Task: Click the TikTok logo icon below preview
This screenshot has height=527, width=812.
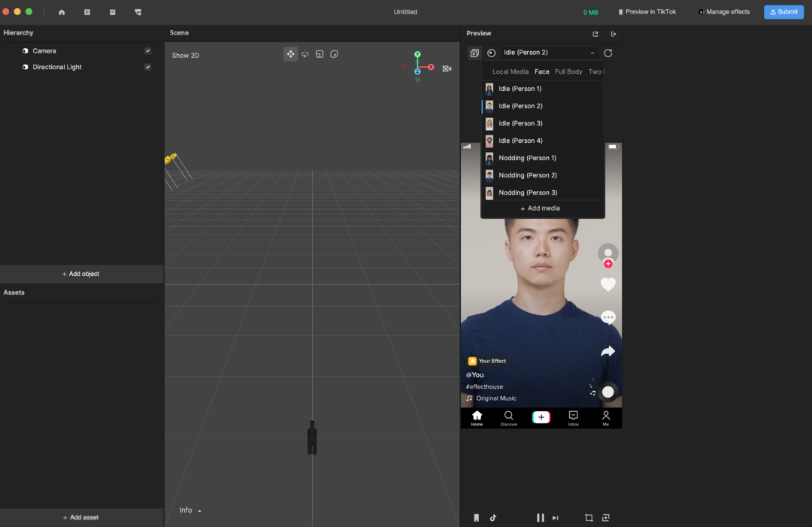Action: point(493,518)
